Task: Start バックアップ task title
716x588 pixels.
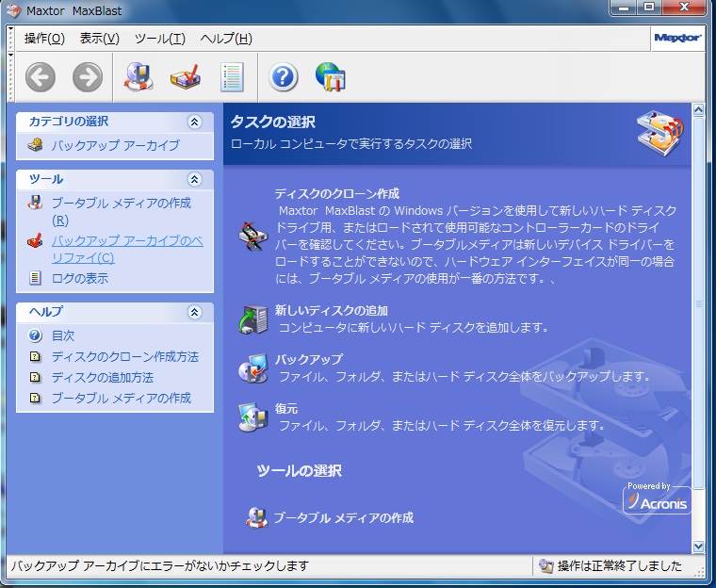Action: 309,359
